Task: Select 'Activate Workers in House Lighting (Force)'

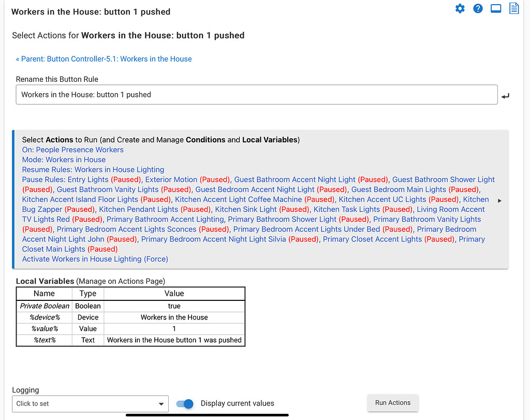Action: point(95,259)
